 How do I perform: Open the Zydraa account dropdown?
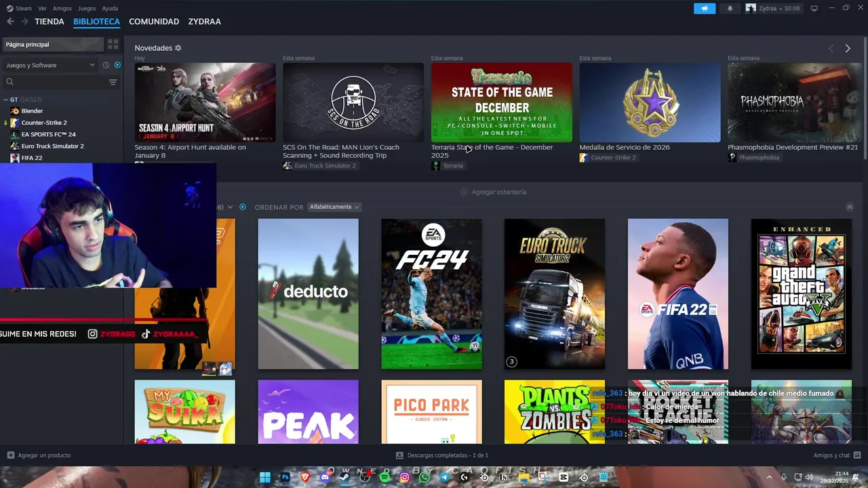point(773,8)
